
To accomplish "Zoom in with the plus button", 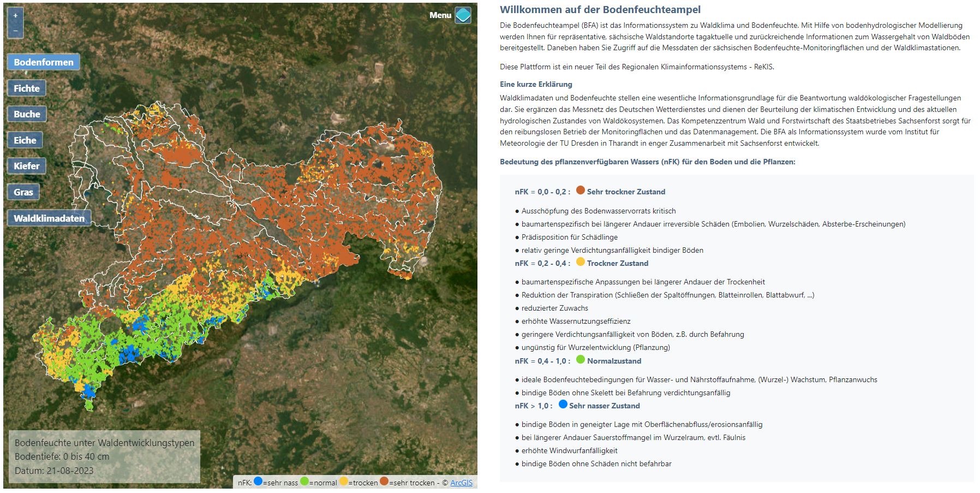I will pos(15,16).
